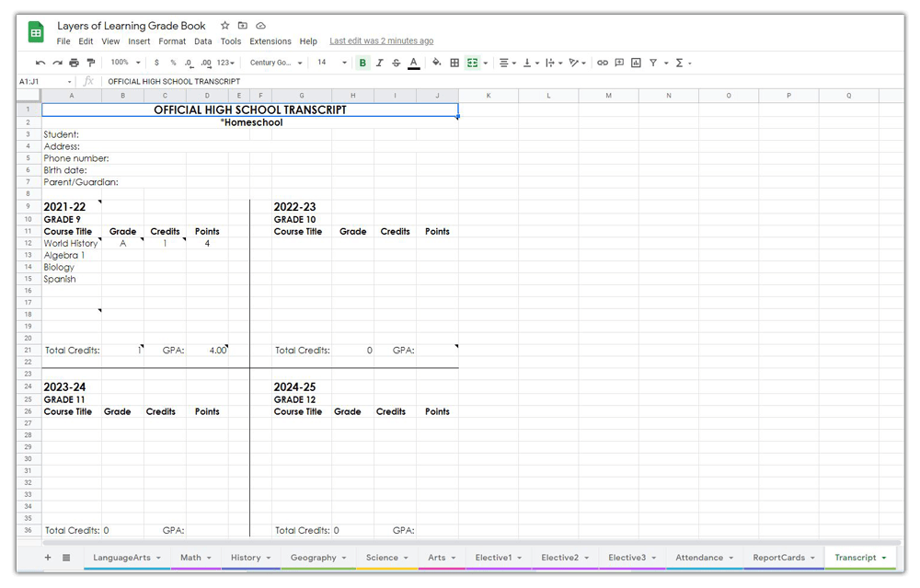920x588 pixels.
Task: Select the OFFICIAL HIGH SCHOOL TRANSCRIPT cell
Action: pos(250,110)
